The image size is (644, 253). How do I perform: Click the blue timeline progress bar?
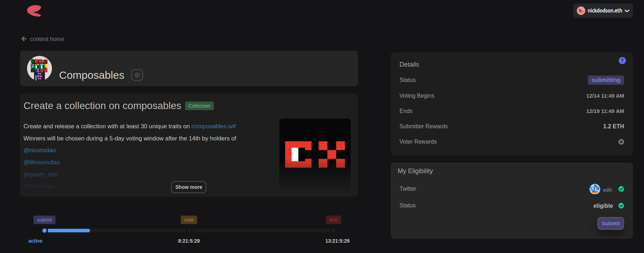click(68, 231)
